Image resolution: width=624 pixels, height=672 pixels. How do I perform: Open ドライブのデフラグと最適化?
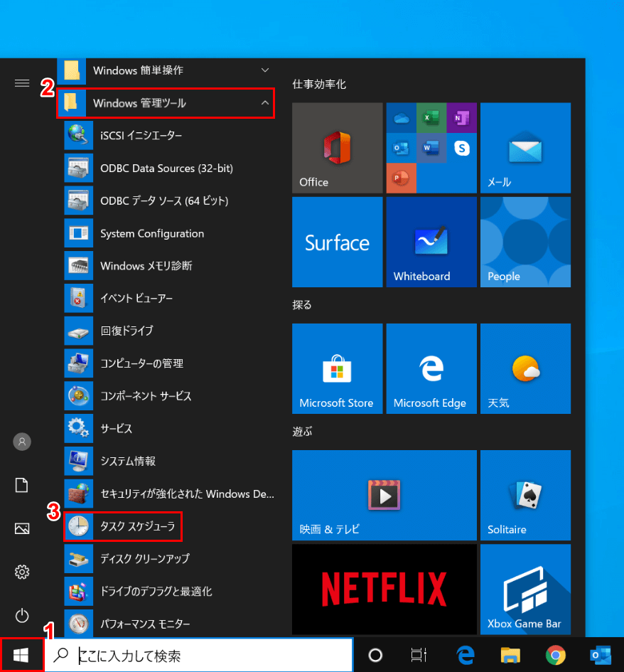pyautogui.click(x=169, y=592)
